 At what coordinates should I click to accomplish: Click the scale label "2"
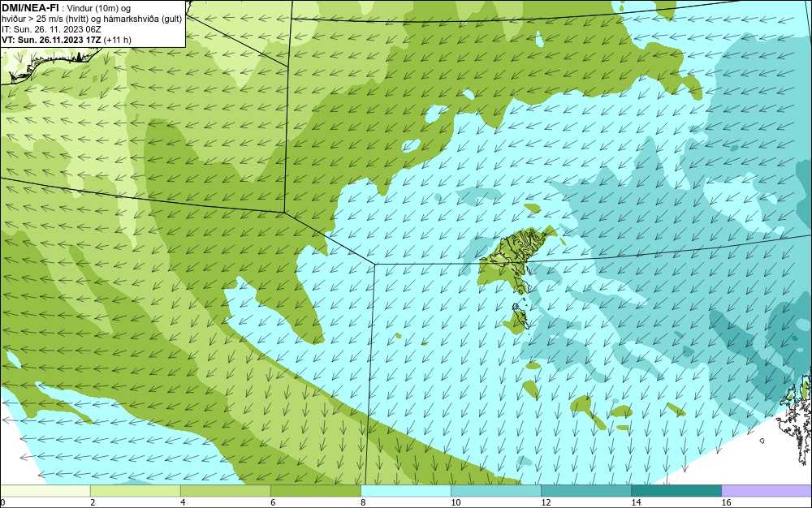pyautogui.click(x=93, y=502)
